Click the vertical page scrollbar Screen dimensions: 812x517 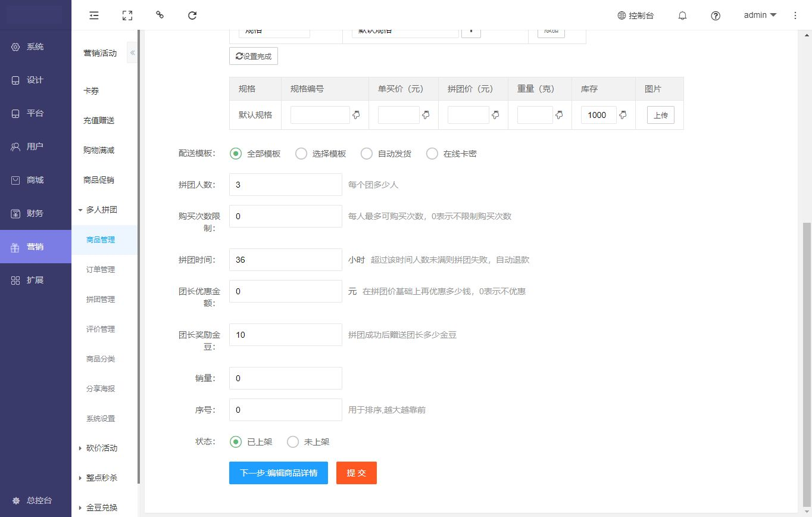pyautogui.click(x=807, y=357)
